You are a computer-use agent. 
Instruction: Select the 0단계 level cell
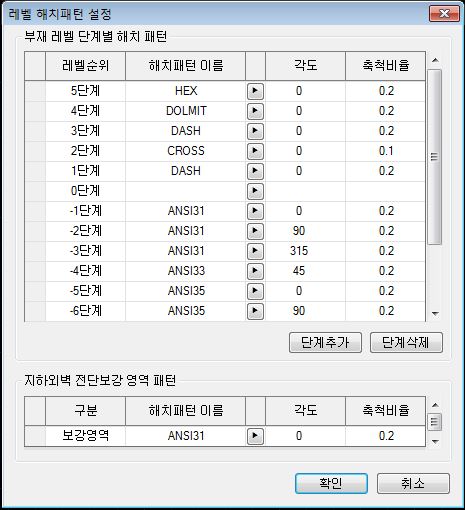85,191
